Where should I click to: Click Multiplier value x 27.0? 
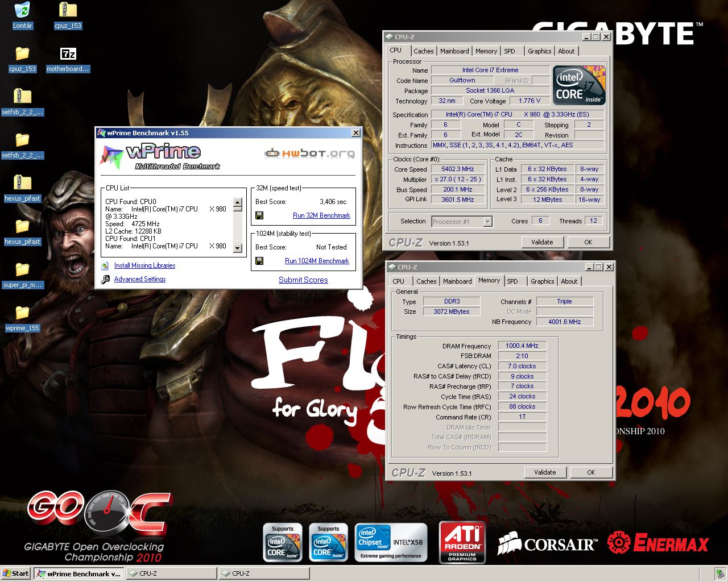tap(458, 179)
